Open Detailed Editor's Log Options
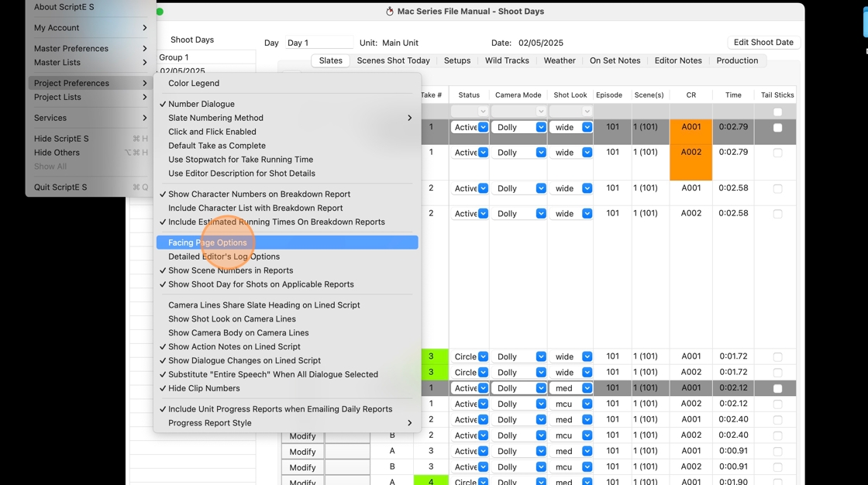This screenshot has width=868, height=485. pyautogui.click(x=287, y=256)
